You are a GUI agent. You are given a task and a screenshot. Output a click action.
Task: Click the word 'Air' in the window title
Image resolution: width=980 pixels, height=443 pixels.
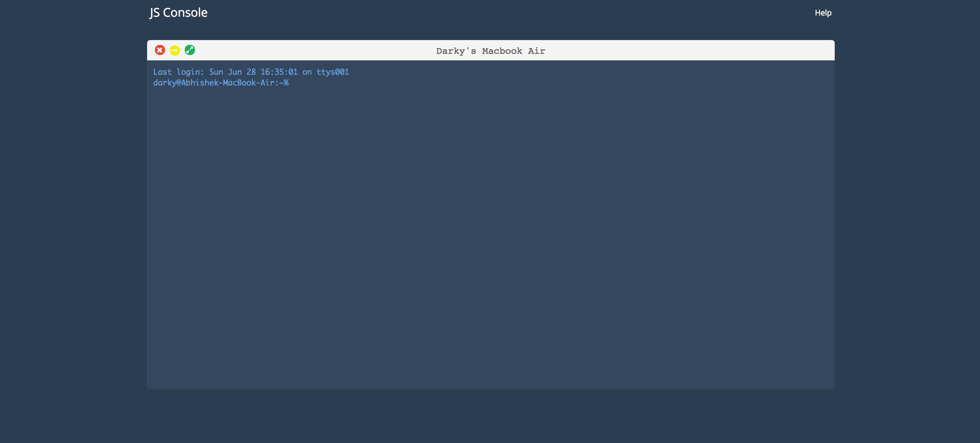click(x=536, y=51)
